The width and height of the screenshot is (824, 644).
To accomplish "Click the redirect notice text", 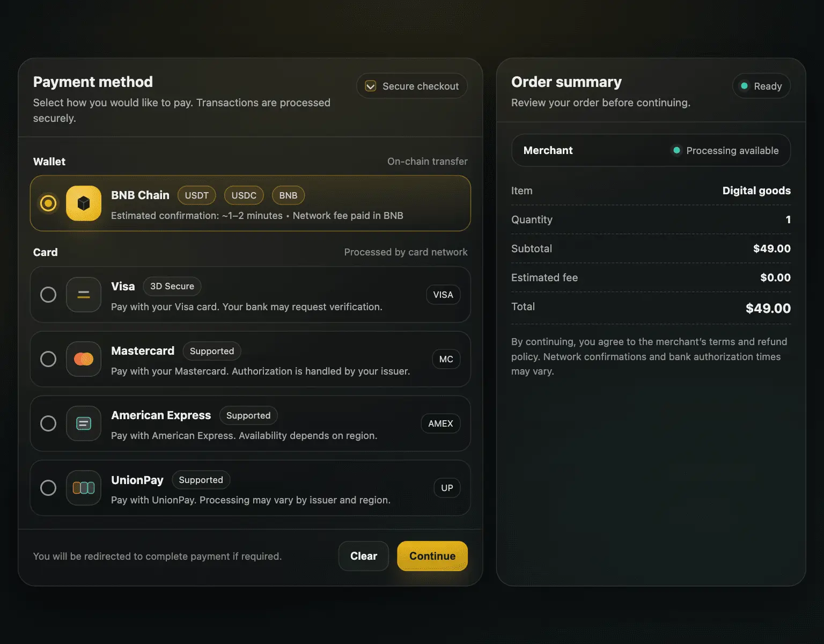I will click(x=157, y=557).
